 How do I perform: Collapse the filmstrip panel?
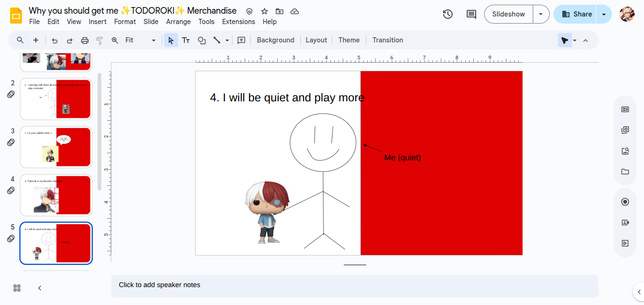(x=40, y=288)
